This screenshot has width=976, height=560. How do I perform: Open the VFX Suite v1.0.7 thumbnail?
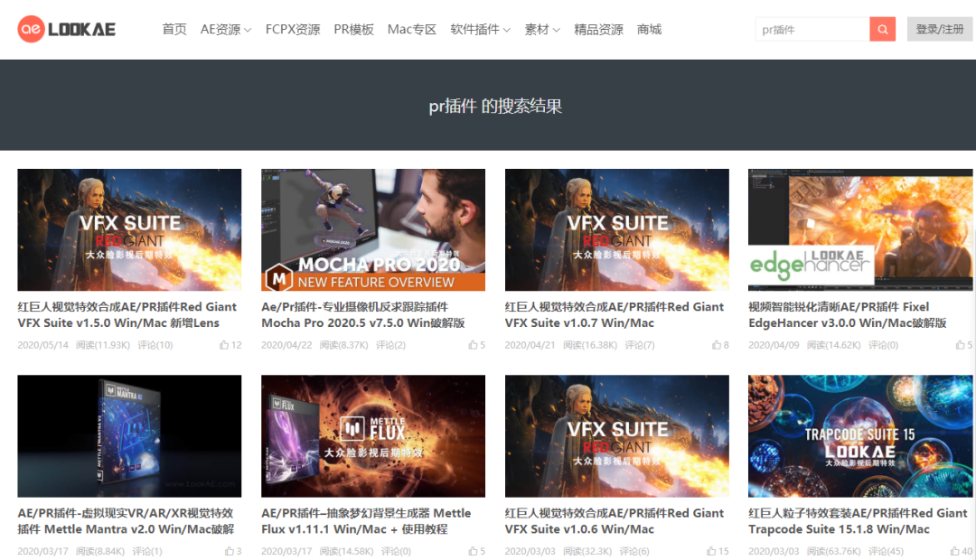click(x=617, y=229)
